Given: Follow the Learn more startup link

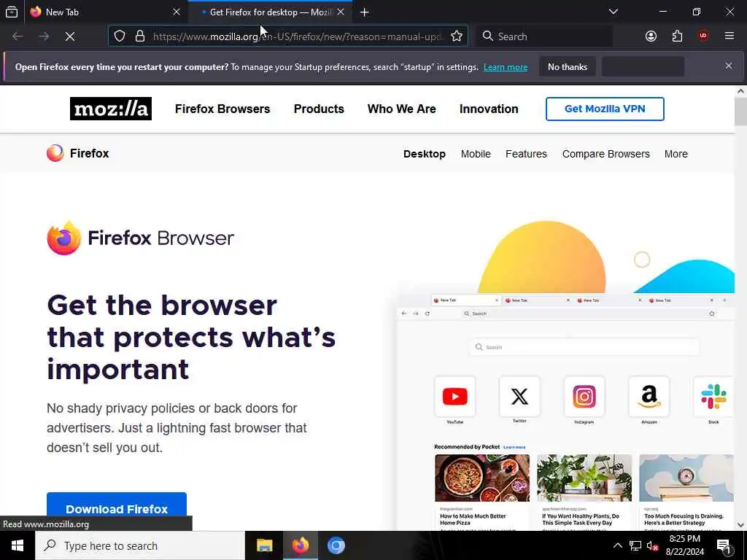Looking at the screenshot, I should [x=506, y=67].
